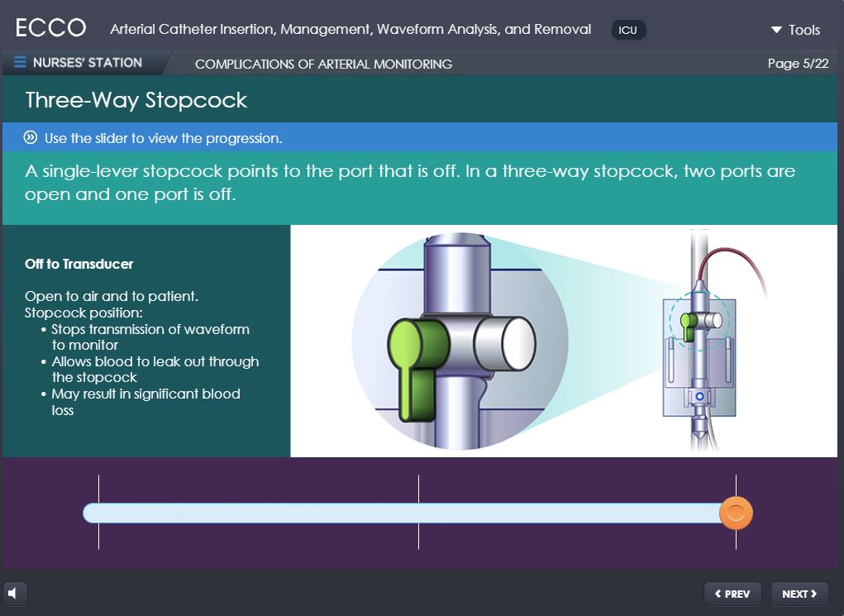844x616 pixels.
Task: Jump to the first slider tick mark
Action: coord(98,513)
